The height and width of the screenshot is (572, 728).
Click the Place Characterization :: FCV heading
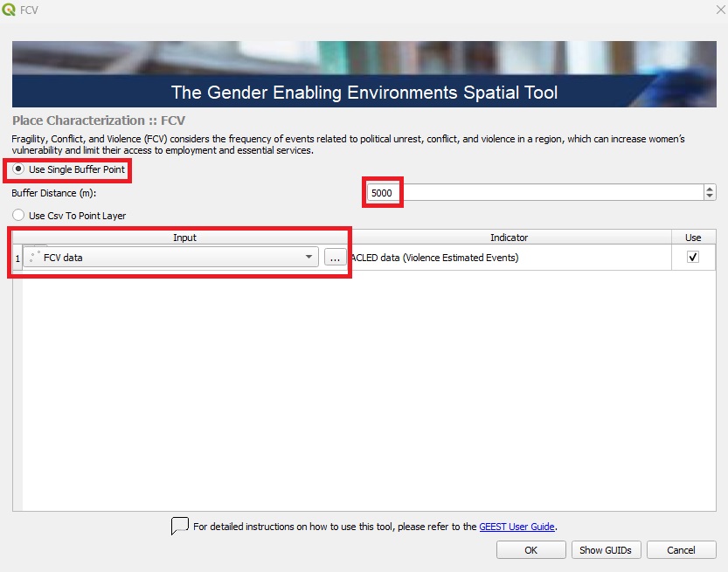99,121
